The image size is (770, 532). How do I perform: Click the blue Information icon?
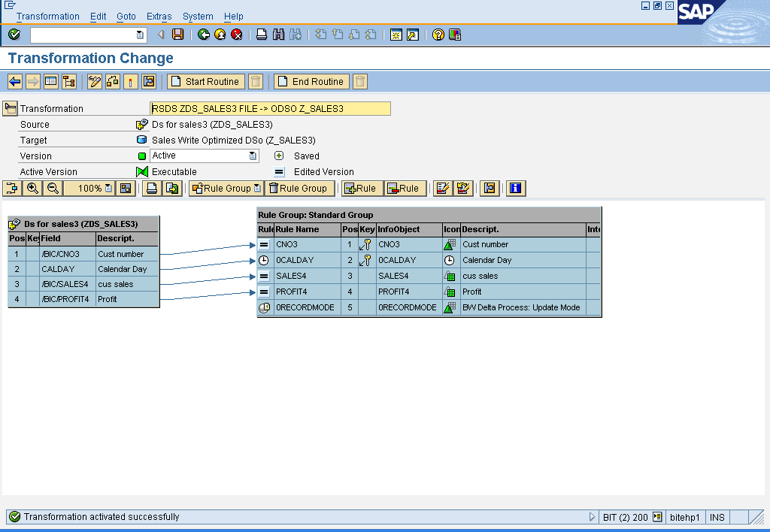[x=515, y=188]
